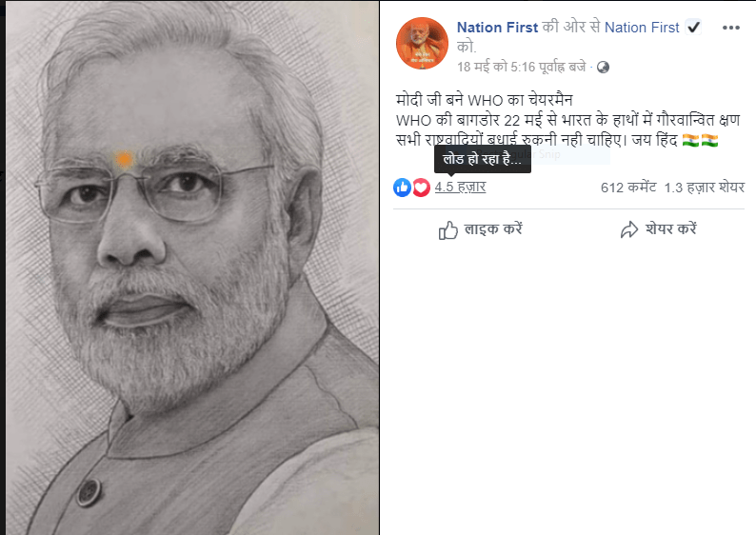This screenshot has width=756, height=535.
Task: Click the शेयर करें label
Action: [x=671, y=228]
